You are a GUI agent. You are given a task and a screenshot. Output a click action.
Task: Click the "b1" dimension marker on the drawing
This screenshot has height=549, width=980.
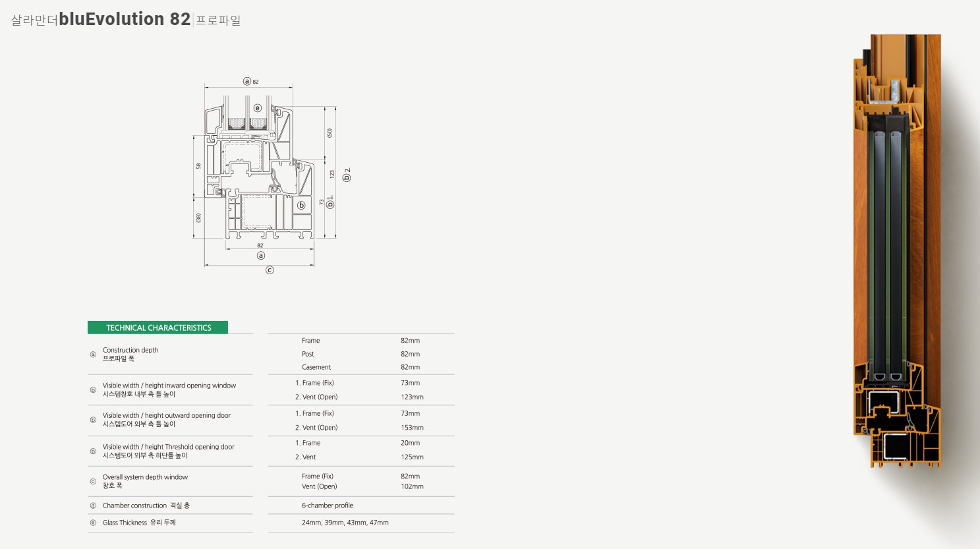[x=330, y=202]
